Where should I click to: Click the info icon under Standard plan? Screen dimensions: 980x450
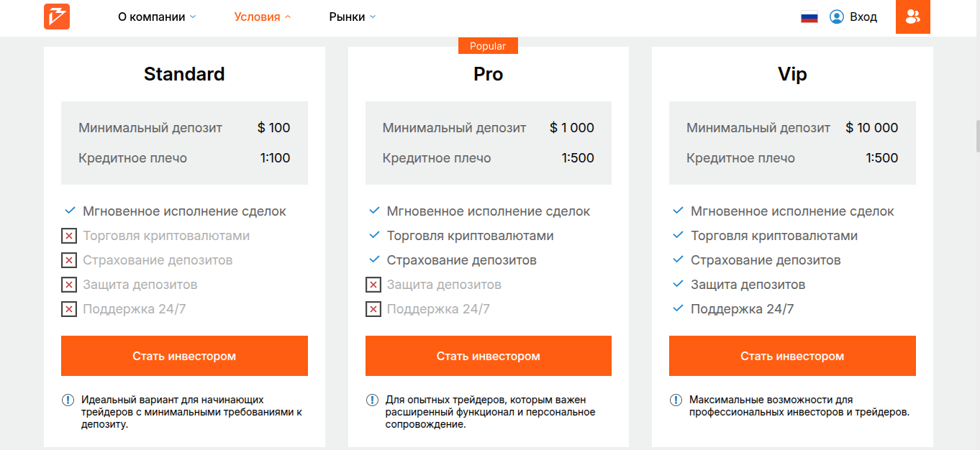tap(68, 400)
